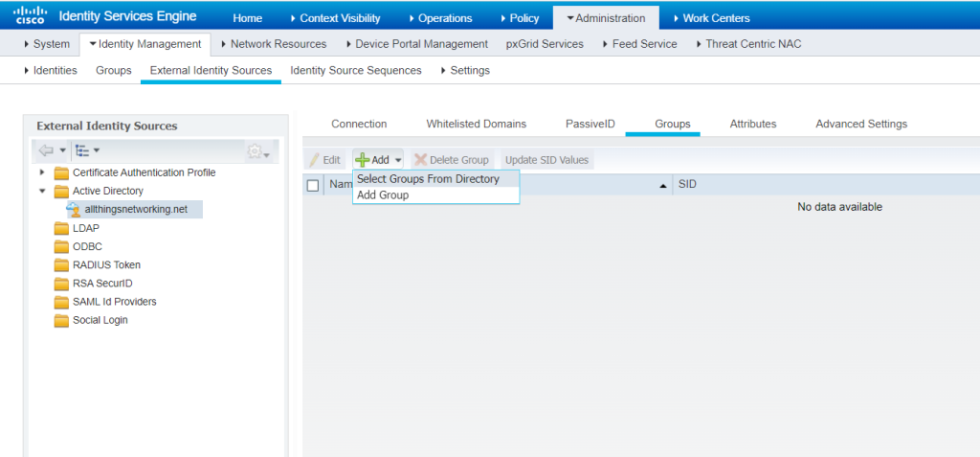The height and width of the screenshot is (457, 980).
Task: Click the SAML Id Providers folder icon
Action: click(x=61, y=302)
